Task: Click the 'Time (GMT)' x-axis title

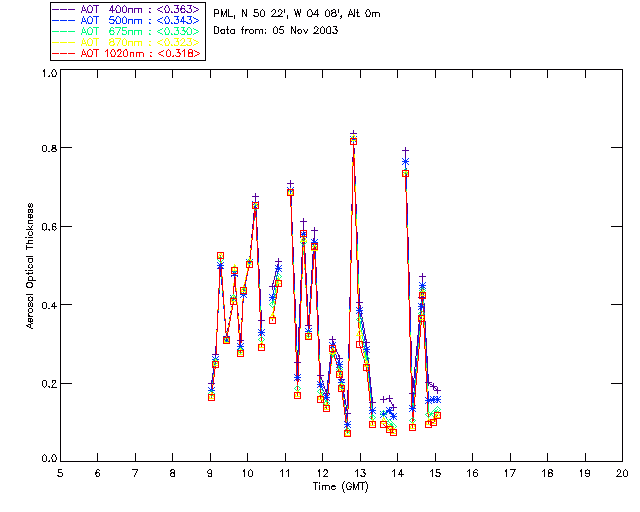Action: (x=340, y=487)
